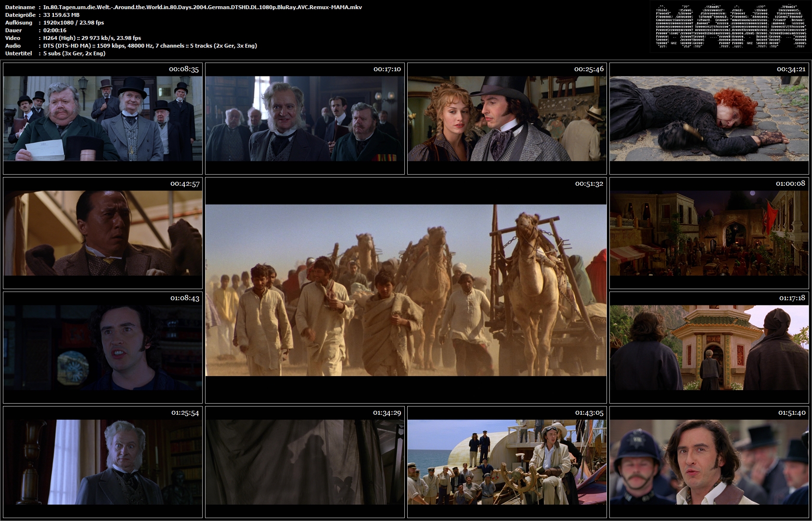Open the thumbnail at 01:17:18
Image resolution: width=812 pixels, height=521 pixels.
[x=709, y=347]
